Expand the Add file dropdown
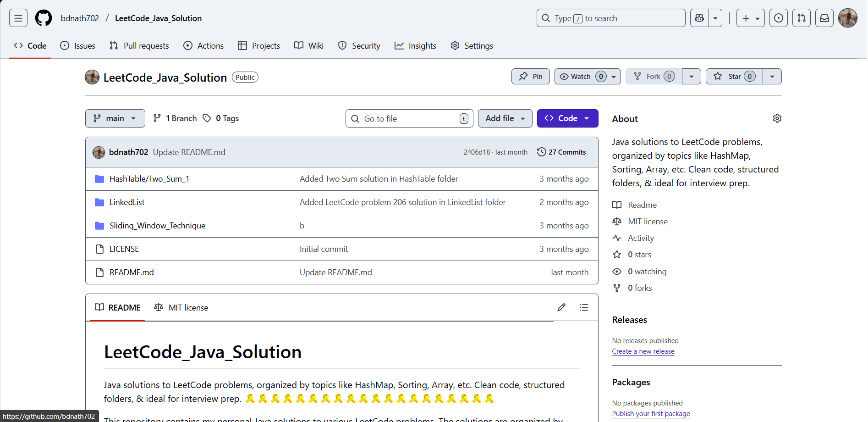 coord(505,118)
